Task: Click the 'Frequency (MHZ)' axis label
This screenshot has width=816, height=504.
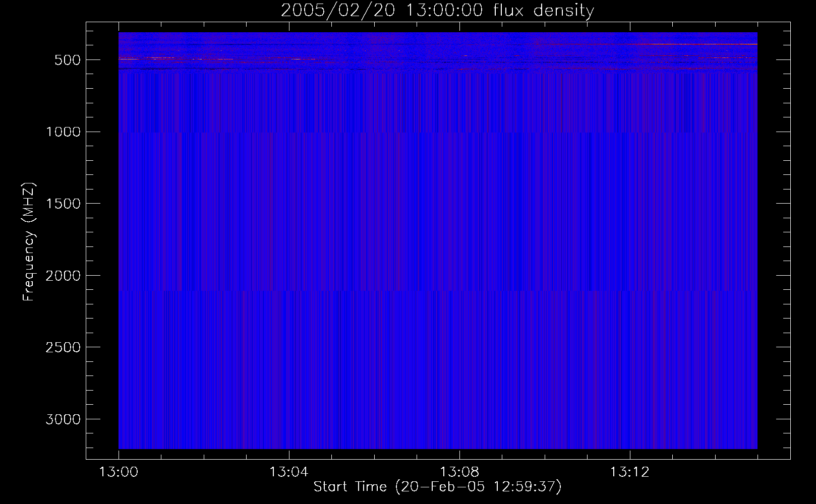Action: pos(29,242)
